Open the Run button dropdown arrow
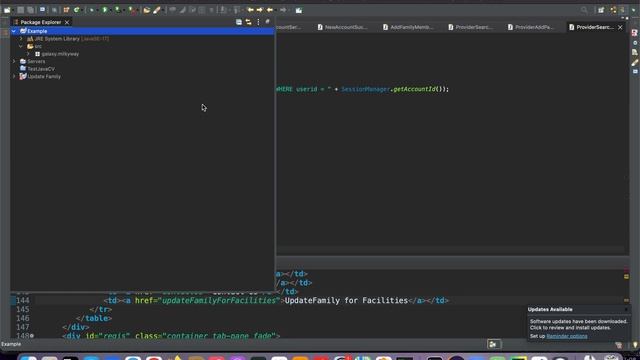The height and width of the screenshot is (360, 640). [110, 10]
